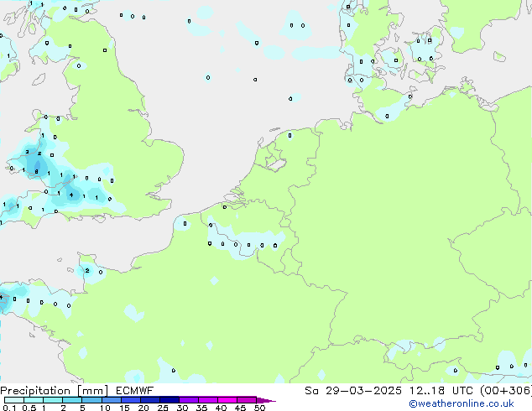Click the 15–20 mm legend swatch
This screenshot has width=532, height=411.
[131, 400]
